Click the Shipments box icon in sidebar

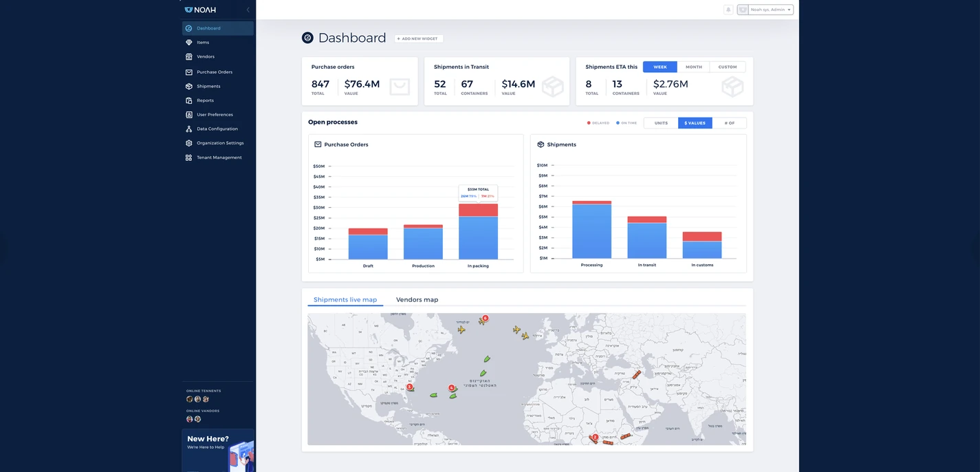(189, 87)
